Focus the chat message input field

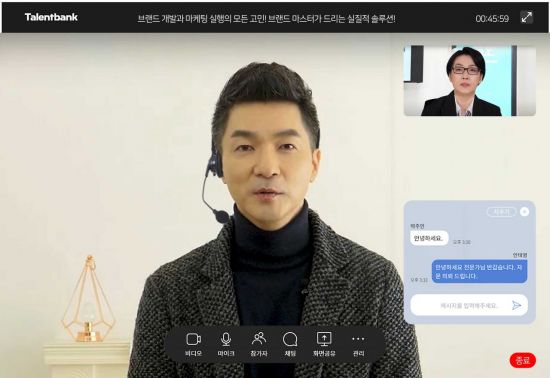point(469,305)
